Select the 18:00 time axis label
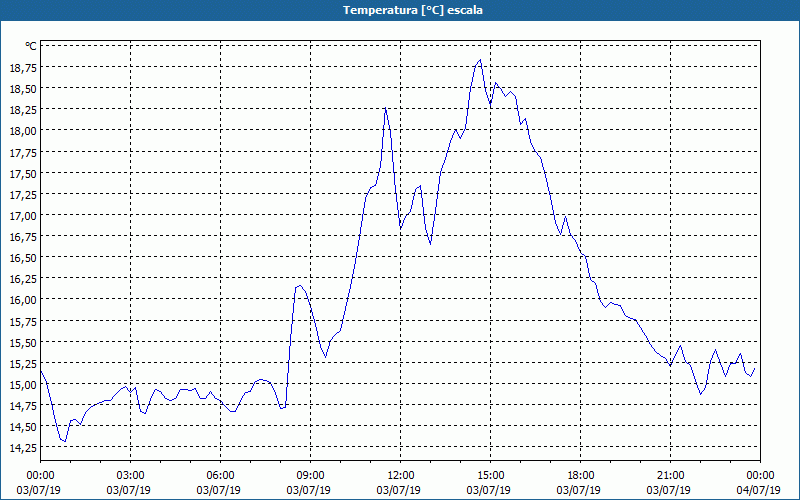Image resolution: width=800 pixels, height=500 pixels. [580, 476]
